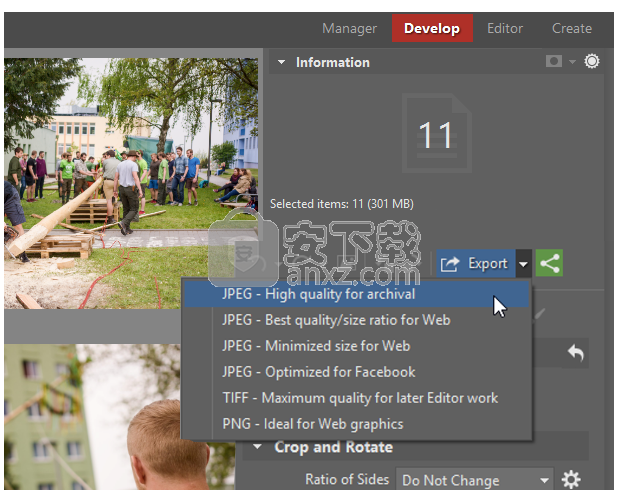Click the camera mode icon in Information header
Viewport: 632px width, 497px height.
click(553, 62)
